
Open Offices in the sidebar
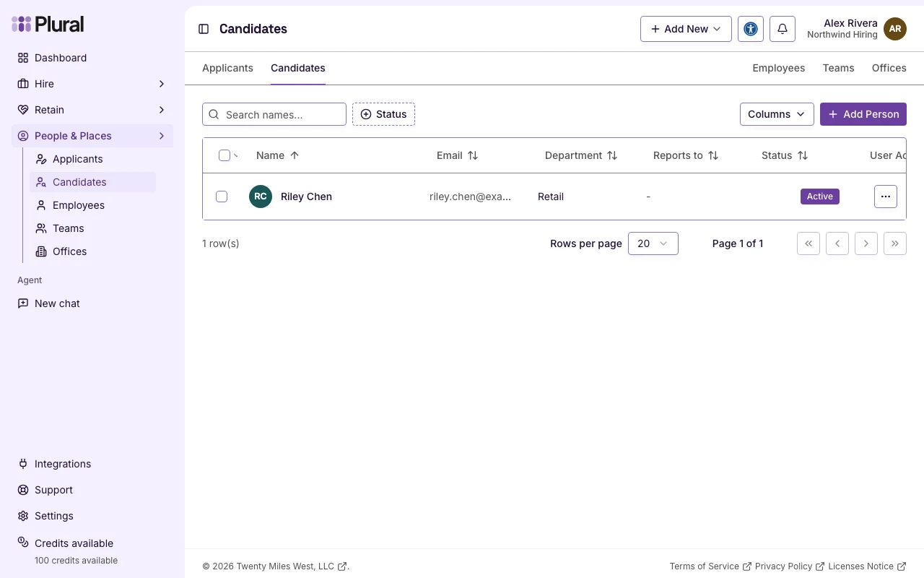point(92,251)
